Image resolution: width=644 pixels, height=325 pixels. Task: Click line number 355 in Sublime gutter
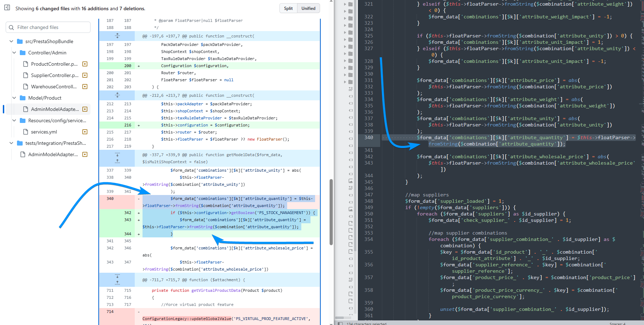click(369, 252)
